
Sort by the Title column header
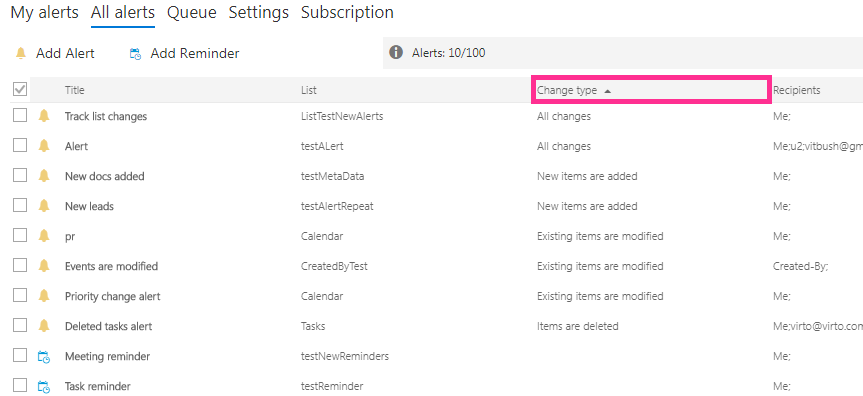75,90
